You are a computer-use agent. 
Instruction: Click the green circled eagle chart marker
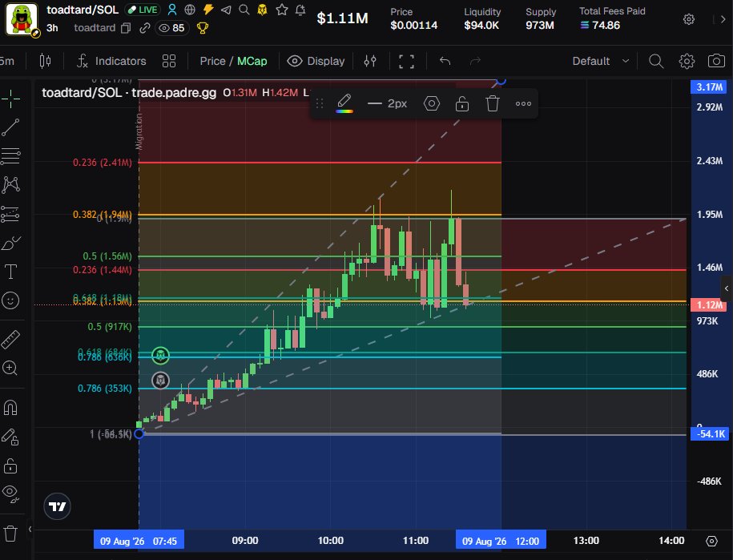pos(161,356)
